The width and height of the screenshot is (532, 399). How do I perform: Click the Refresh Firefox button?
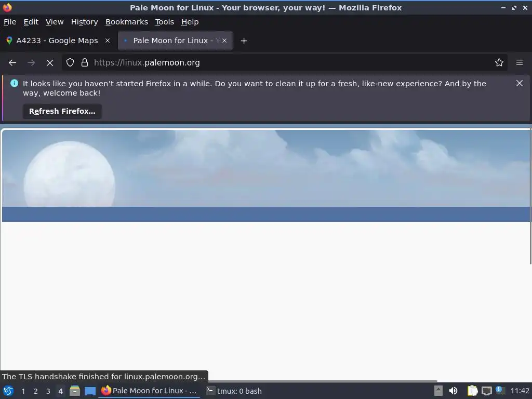(x=62, y=111)
